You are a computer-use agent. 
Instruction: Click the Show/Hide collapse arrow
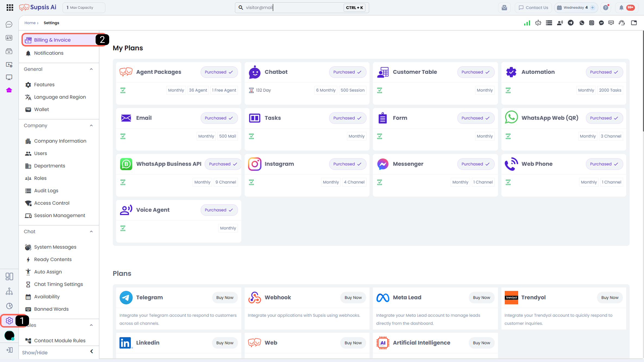(x=92, y=351)
